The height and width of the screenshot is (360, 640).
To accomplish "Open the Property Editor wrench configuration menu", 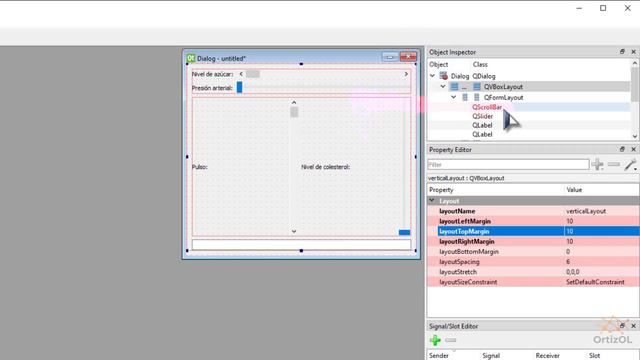I will tap(631, 164).
